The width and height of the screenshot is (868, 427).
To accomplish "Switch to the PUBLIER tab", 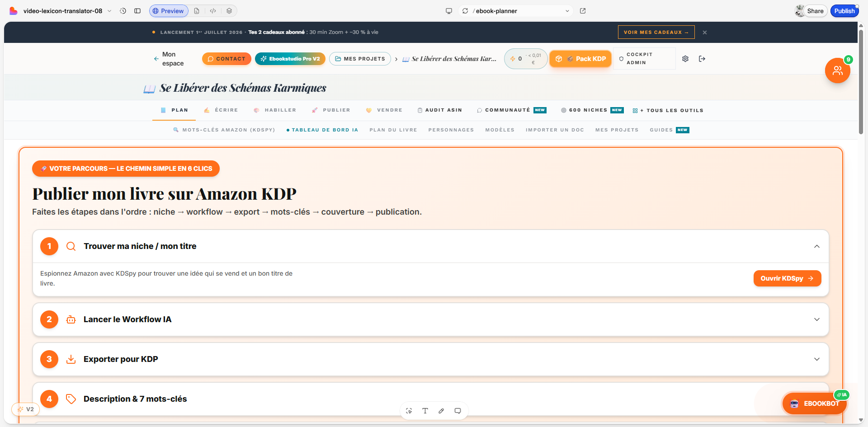I will [331, 110].
